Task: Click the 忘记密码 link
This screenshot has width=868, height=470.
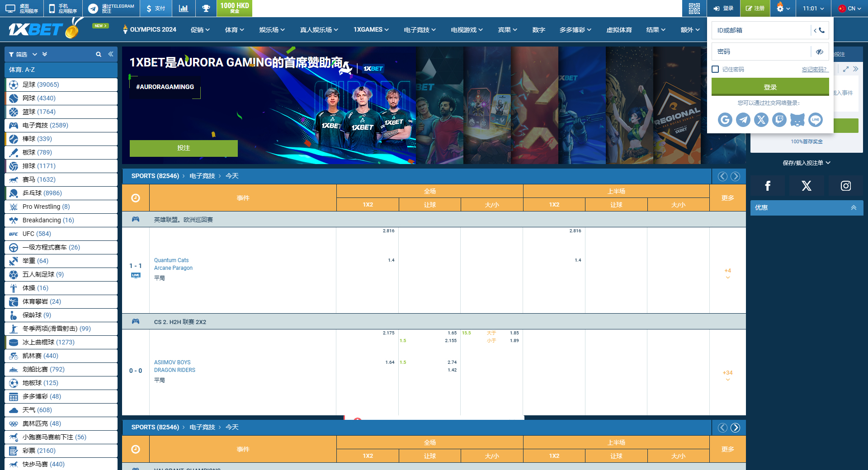Action: point(815,69)
